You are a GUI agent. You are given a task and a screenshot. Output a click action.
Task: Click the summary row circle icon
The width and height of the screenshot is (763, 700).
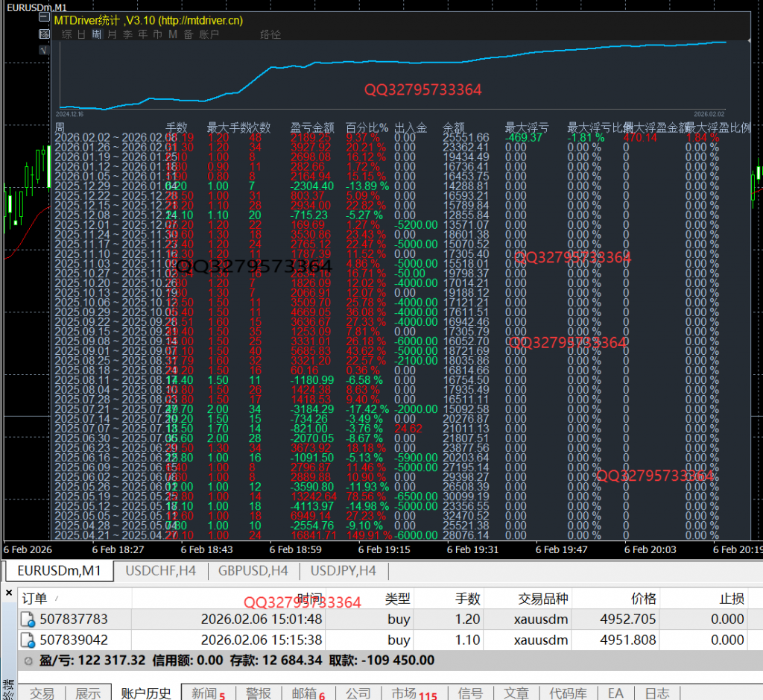point(28,660)
